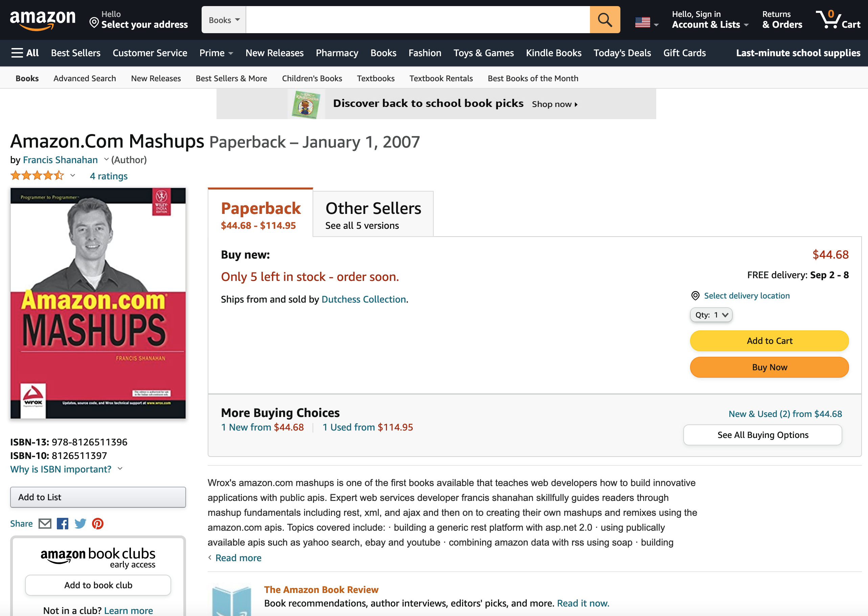Viewport: 868px width, 616px height.
Task: Switch to the Other Sellers tab
Action: [x=373, y=214]
